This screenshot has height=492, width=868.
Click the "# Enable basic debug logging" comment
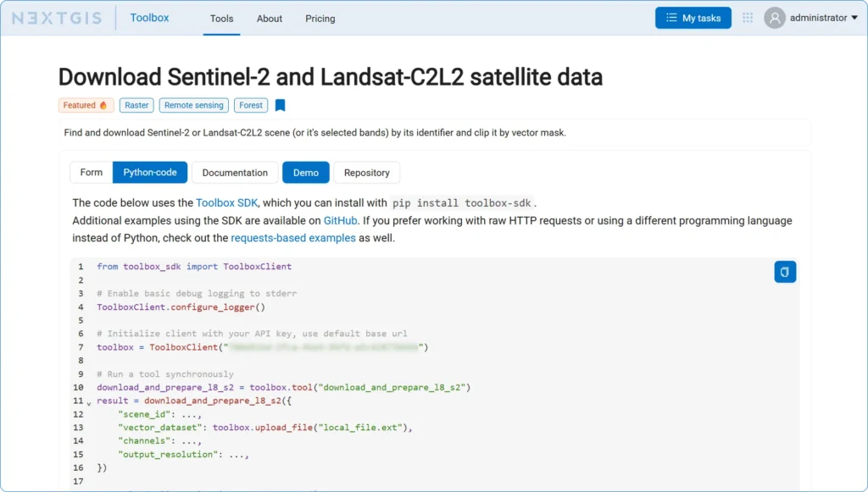click(197, 294)
